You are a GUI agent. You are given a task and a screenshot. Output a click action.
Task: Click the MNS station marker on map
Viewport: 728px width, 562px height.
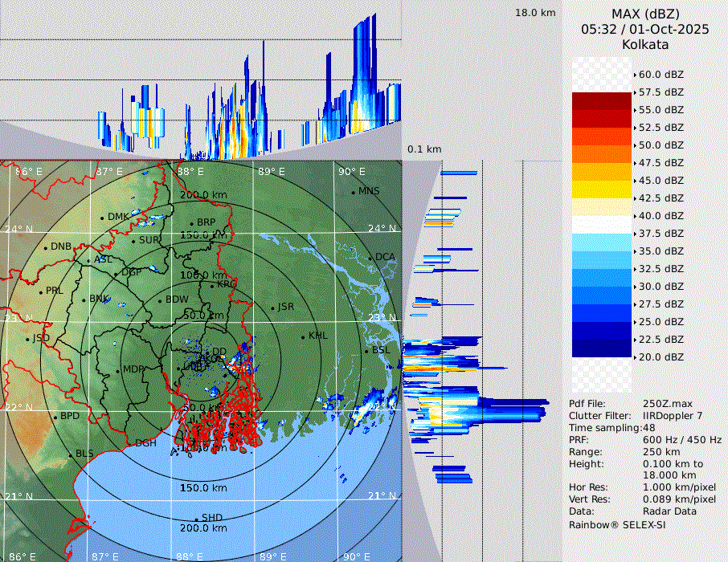point(354,192)
